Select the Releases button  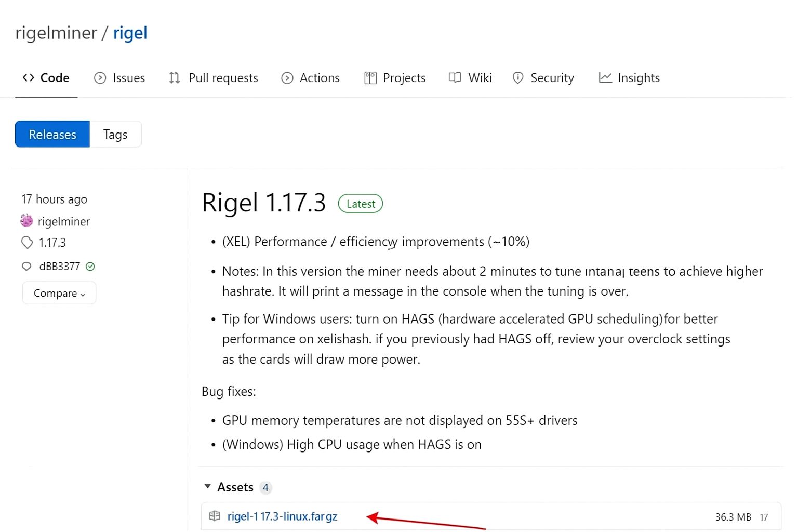52,134
